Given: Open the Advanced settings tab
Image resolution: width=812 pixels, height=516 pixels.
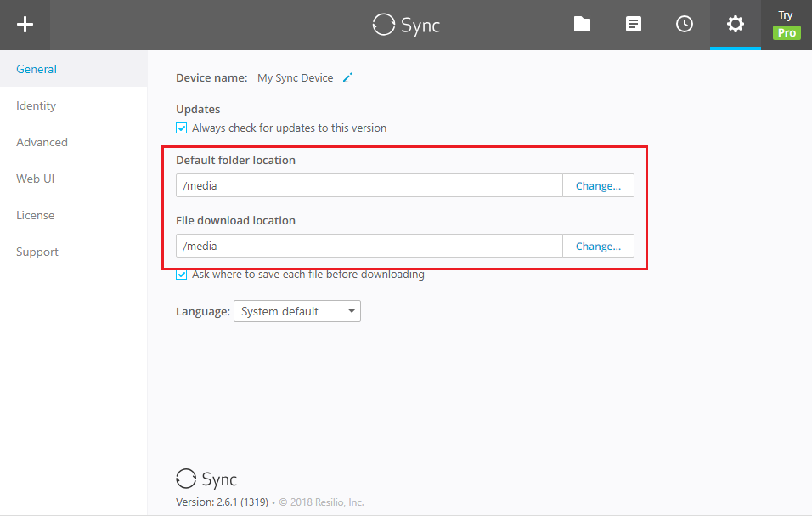Looking at the screenshot, I should pyautogui.click(x=42, y=142).
